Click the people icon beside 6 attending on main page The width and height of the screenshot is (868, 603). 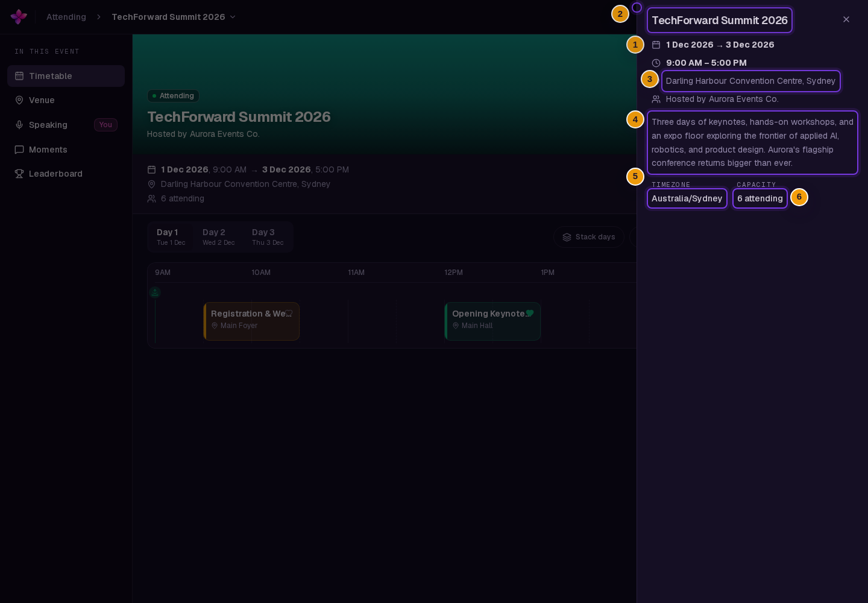pos(152,198)
